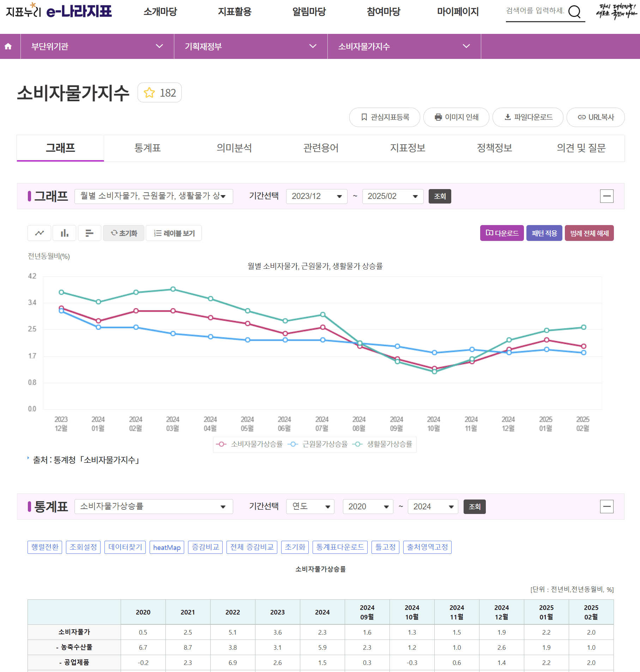This screenshot has width=640, height=672.
Task: Click the search input field
Action: [535, 11]
